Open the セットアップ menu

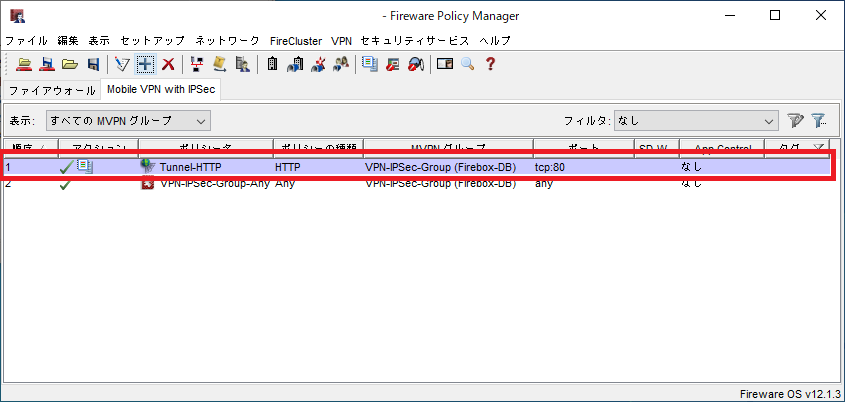click(x=153, y=40)
